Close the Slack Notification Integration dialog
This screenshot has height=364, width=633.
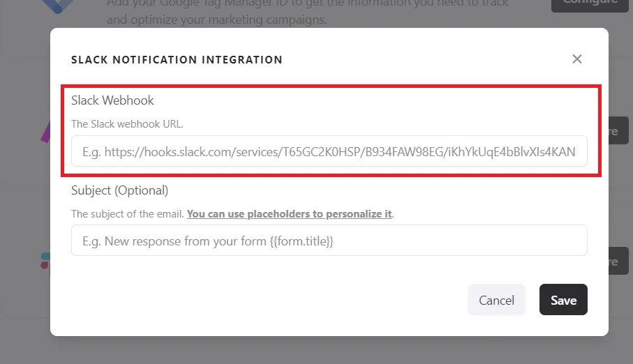pyautogui.click(x=577, y=59)
